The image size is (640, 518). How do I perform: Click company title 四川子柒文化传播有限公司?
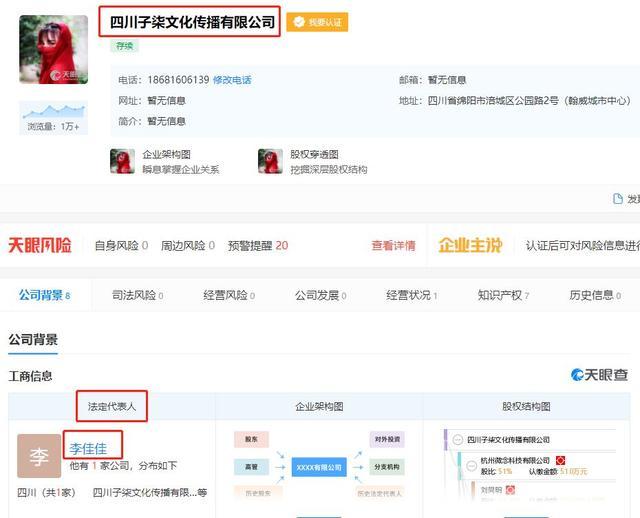pyautogui.click(x=192, y=22)
